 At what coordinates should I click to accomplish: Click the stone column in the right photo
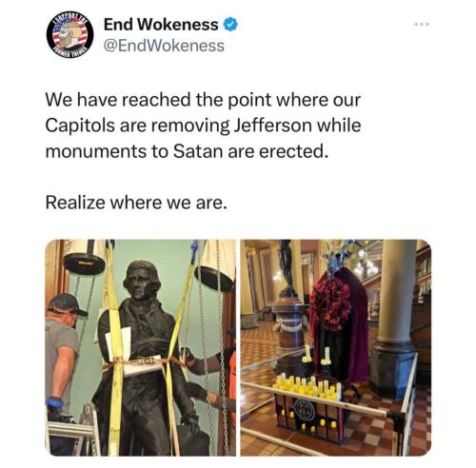pos(393,317)
